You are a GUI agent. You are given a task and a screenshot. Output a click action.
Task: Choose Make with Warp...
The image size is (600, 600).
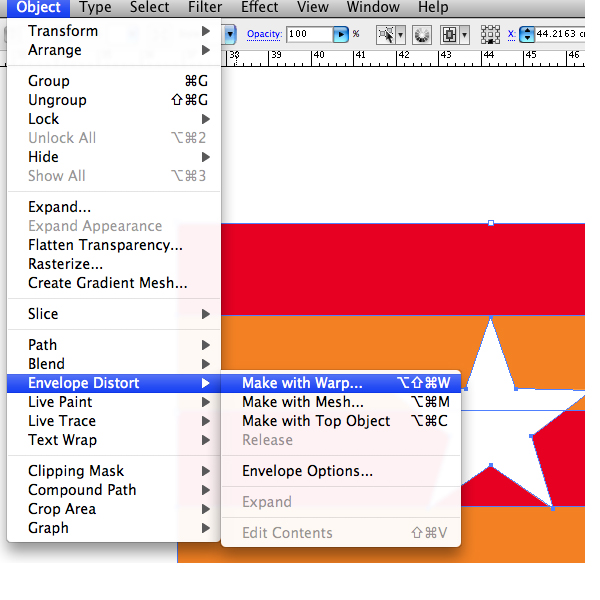[341, 383]
